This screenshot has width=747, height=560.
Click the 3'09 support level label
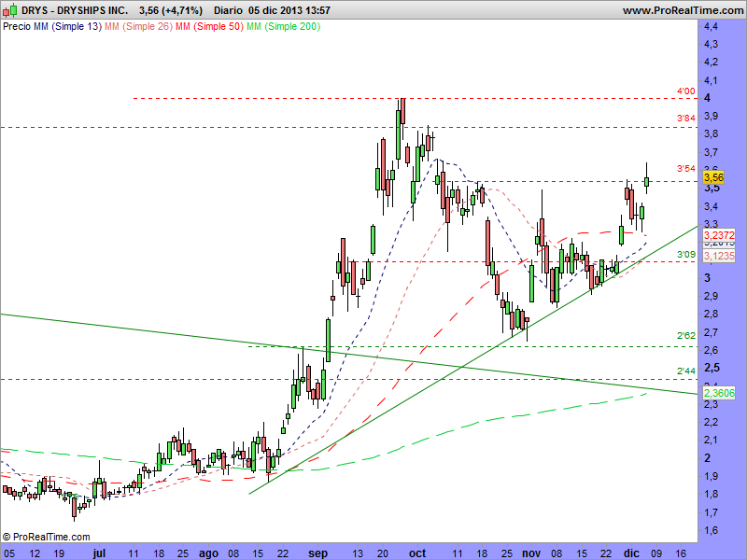(x=686, y=255)
